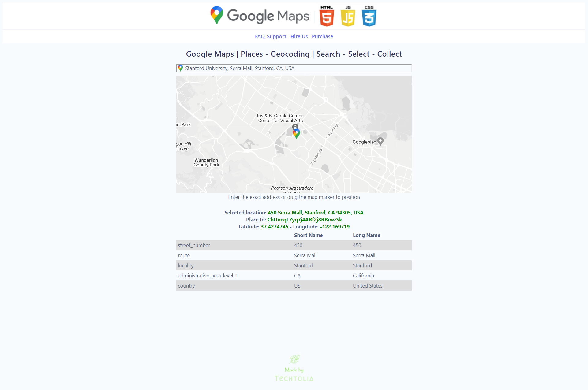This screenshot has width=588, height=390.
Task: Click the small pin icon in search field
Action: 181,68
